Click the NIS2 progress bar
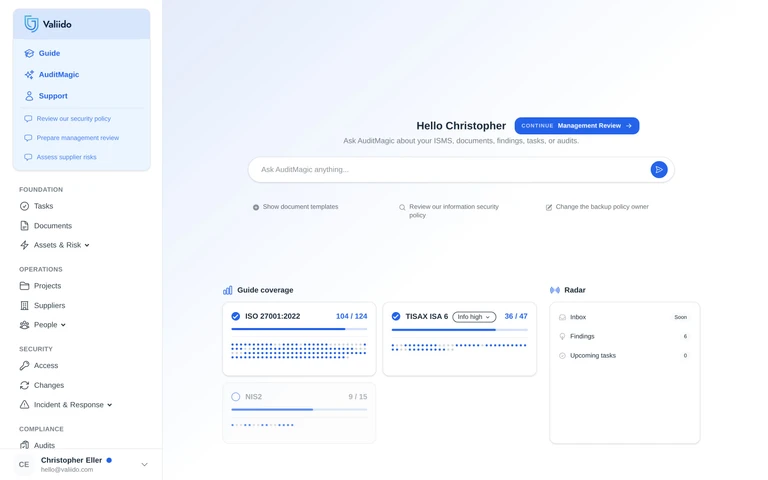Image resolution: width=768 pixels, height=480 pixels. [299, 409]
